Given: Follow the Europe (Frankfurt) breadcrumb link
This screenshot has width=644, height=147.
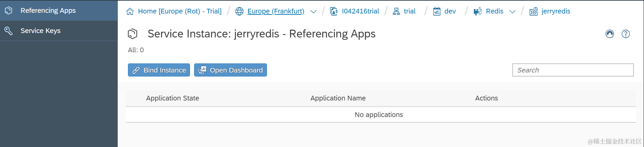Looking at the screenshot, I should coord(276,11).
